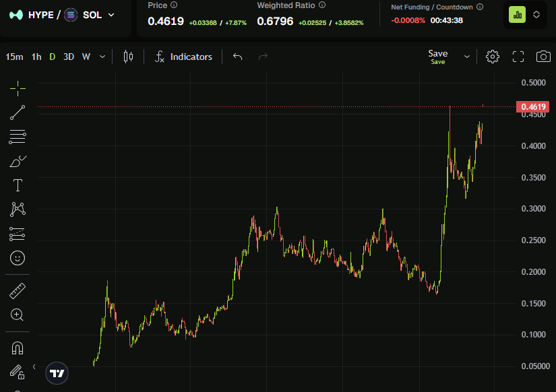The image size is (556, 392).
Task: Click the +7.87% price change text
Action: click(x=236, y=23)
